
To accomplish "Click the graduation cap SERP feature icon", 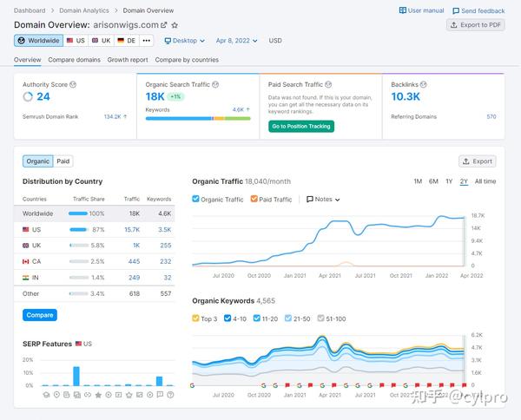I will click(x=46, y=395).
